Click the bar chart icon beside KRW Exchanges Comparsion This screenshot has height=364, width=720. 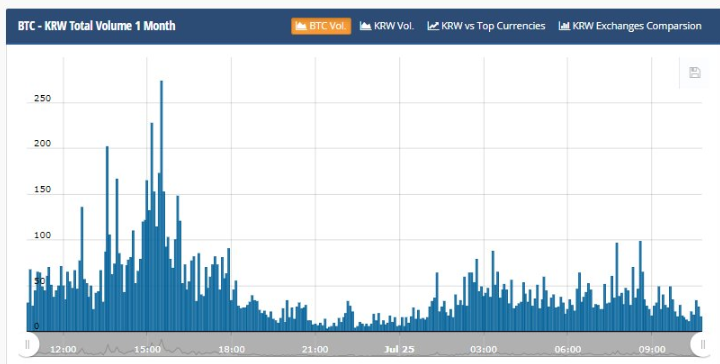pyautogui.click(x=564, y=26)
